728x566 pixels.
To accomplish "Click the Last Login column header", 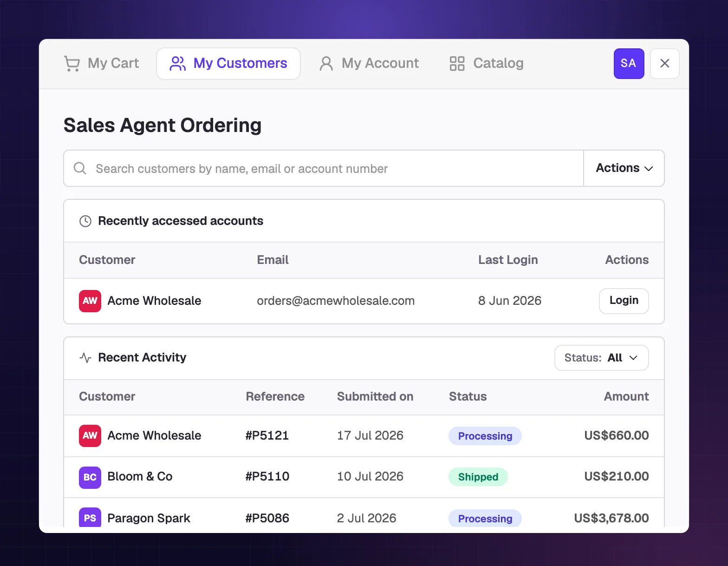I will point(508,260).
